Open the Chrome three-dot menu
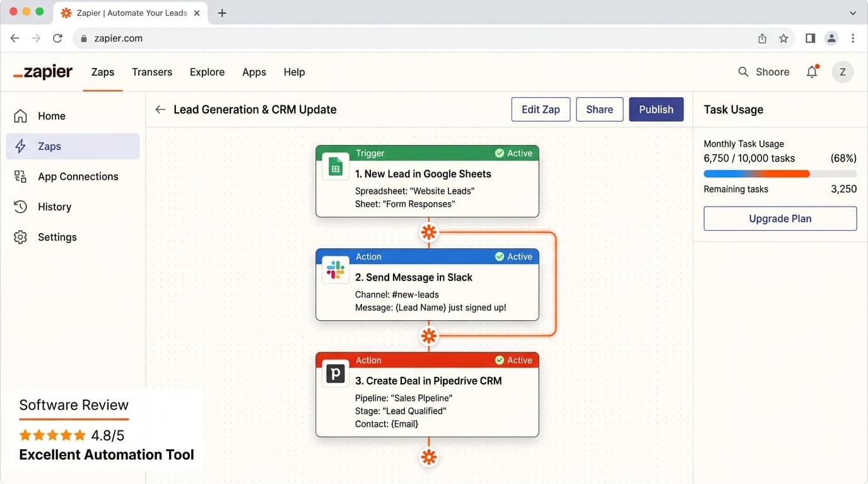Viewport: 868px width, 484px height. coord(853,38)
